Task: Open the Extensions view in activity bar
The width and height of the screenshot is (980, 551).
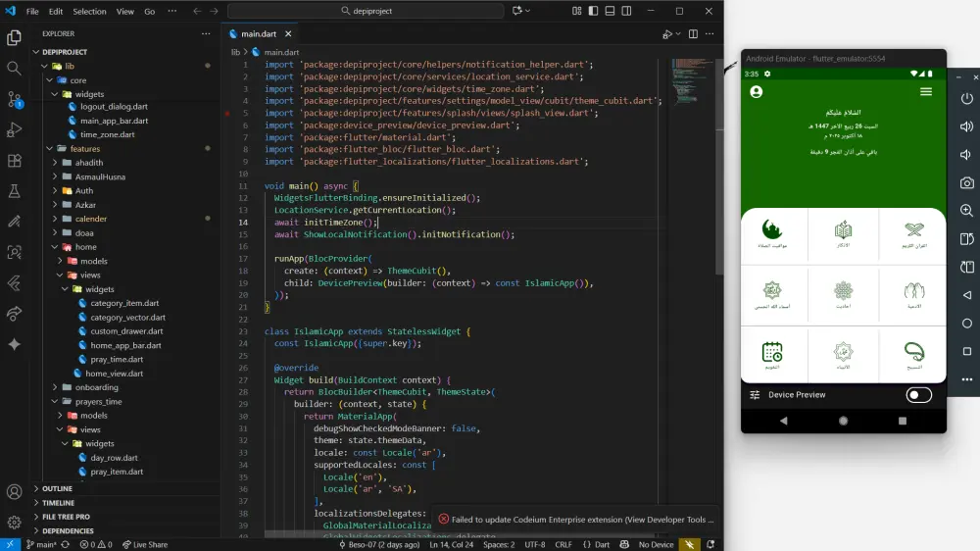Action: 15,161
